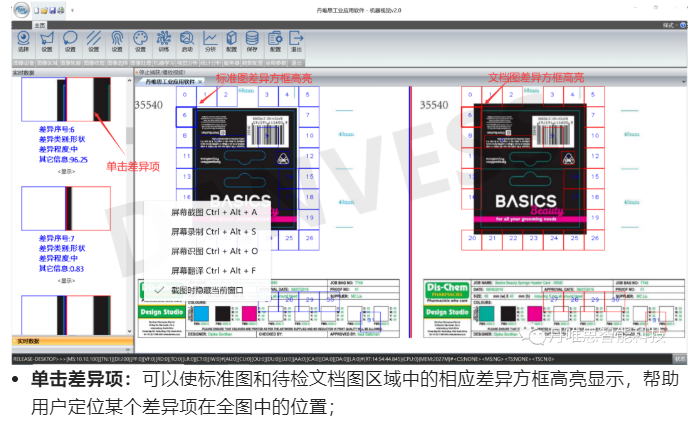The height and width of the screenshot is (431, 700).
Task: Click the database 保存 icon
Action: pos(252,42)
